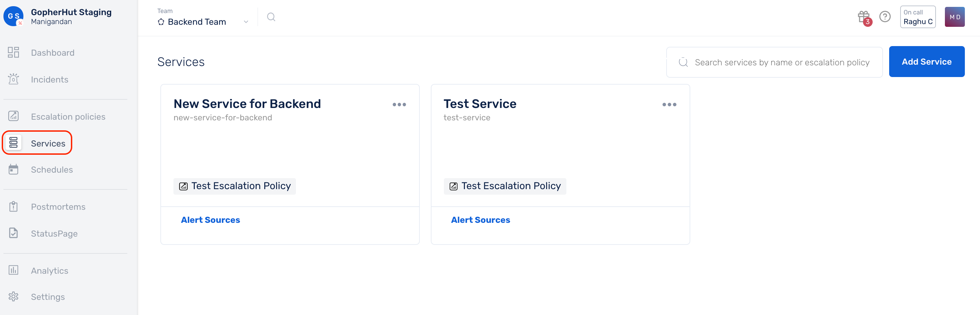980x315 pixels.
Task: Open the MD user avatar
Action: coord(955,17)
